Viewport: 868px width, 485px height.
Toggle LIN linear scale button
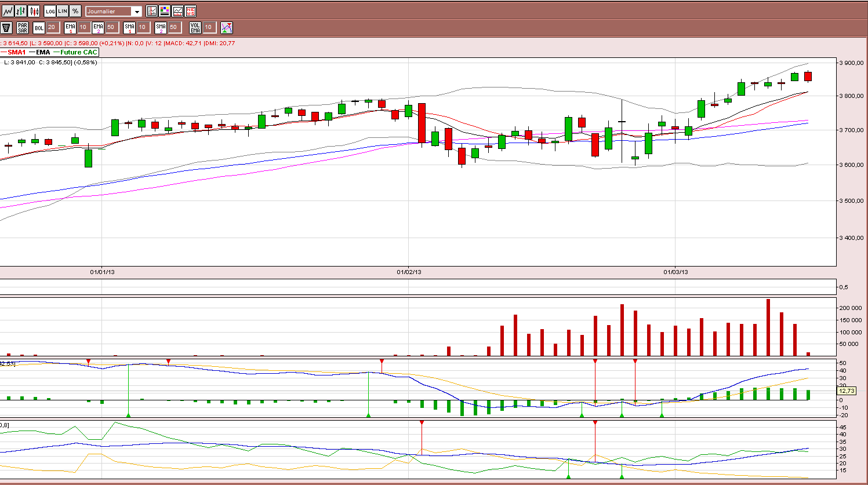click(63, 11)
